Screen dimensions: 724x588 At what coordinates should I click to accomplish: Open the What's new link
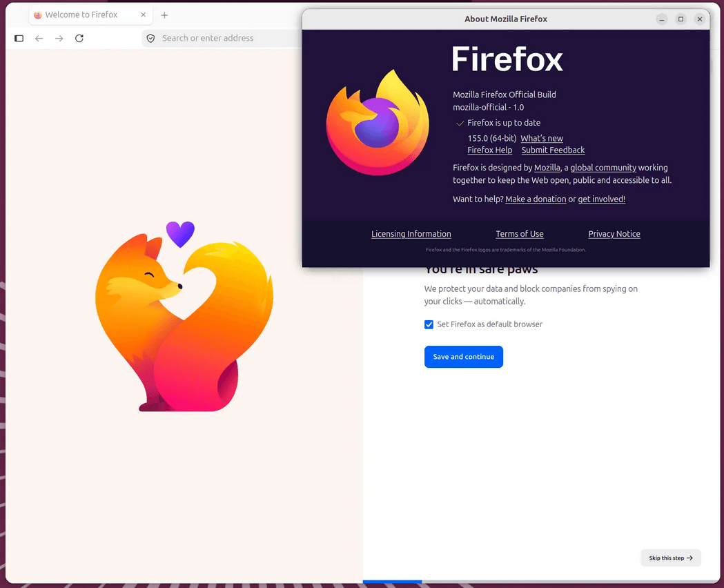coord(542,139)
